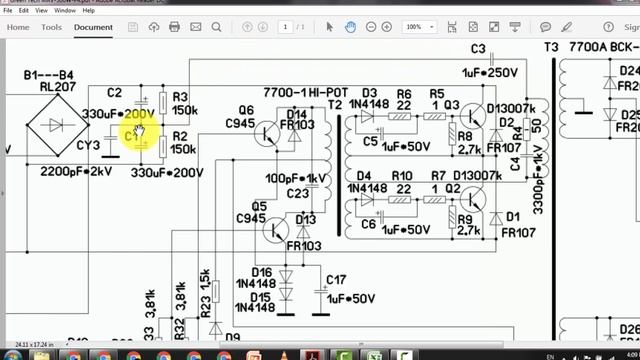Click the 1uF•250V value under C3
Screen dimensions: 640x360
(490, 73)
